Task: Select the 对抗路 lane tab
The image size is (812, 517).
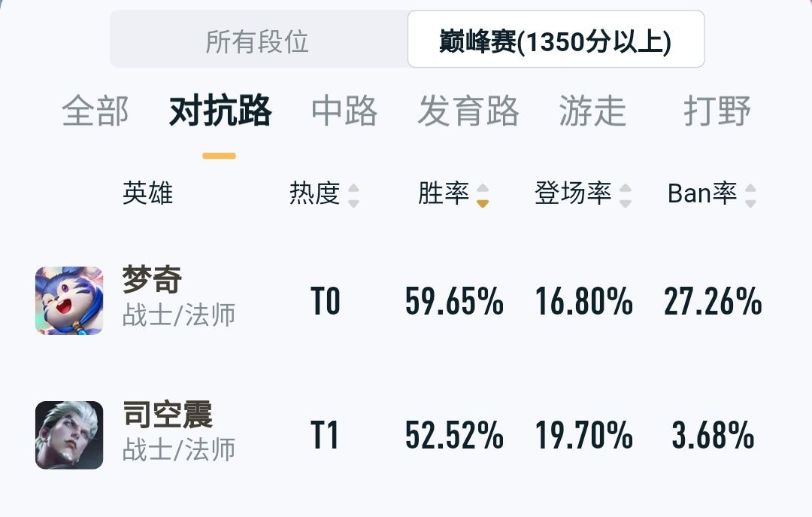Action: tap(220, 111)
